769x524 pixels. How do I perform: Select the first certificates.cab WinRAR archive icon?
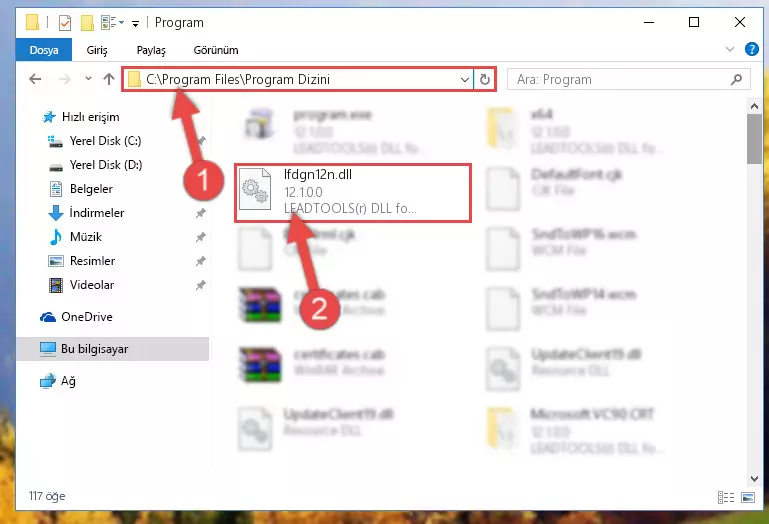click(260, 305)
